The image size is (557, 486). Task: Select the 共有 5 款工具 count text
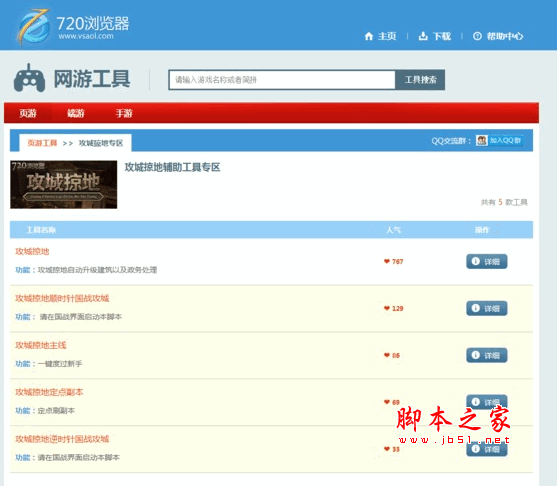[504, 202]
